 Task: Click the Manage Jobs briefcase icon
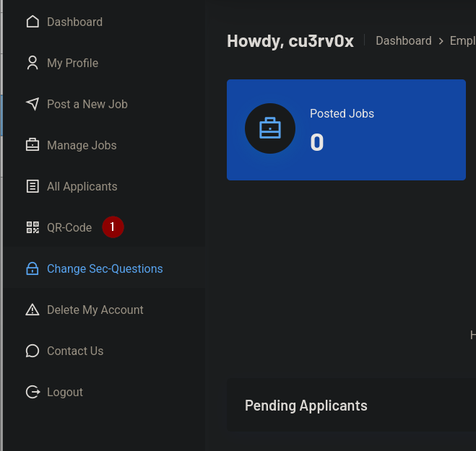coord(33,145)
